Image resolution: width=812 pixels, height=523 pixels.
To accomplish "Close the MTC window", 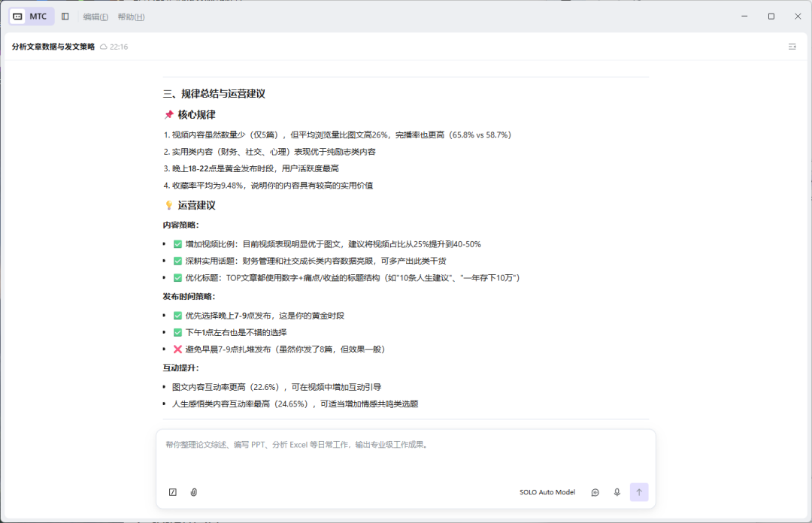I will 798,17.
